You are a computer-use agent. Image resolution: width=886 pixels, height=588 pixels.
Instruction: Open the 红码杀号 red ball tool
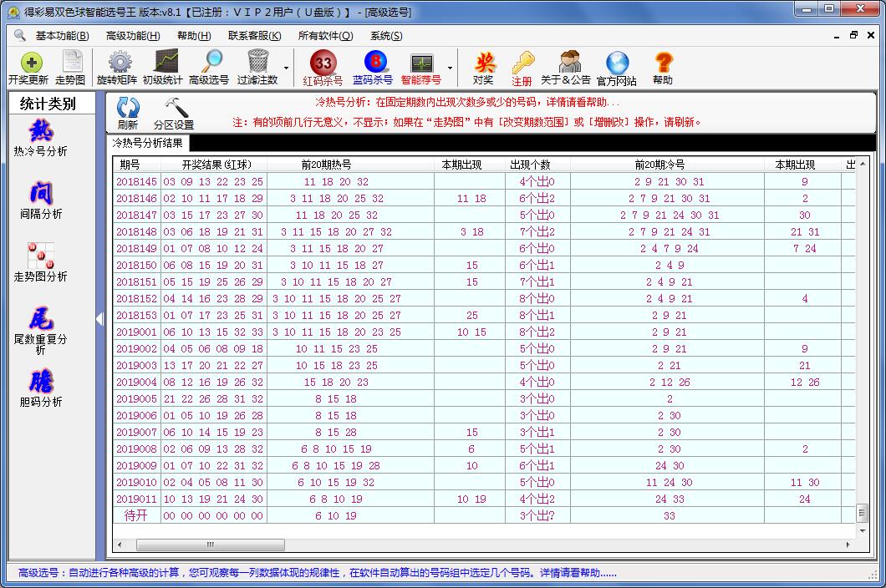point(323,68)
